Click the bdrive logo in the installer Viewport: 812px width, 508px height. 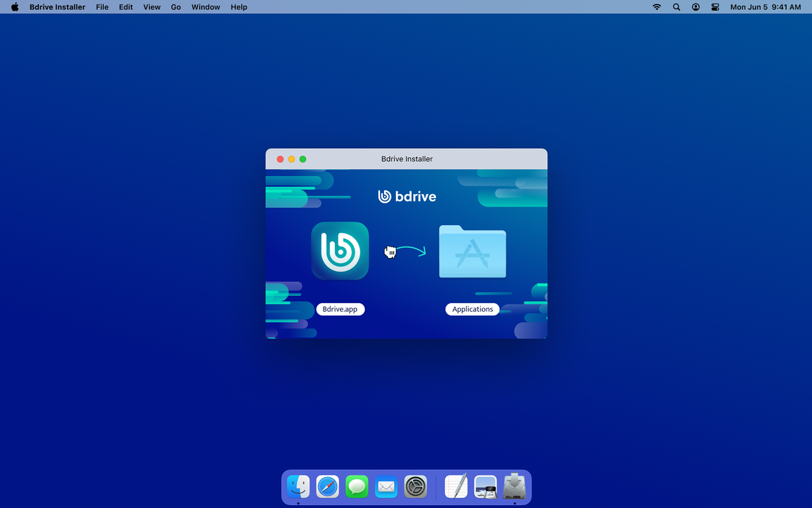[x=407, y=196]
